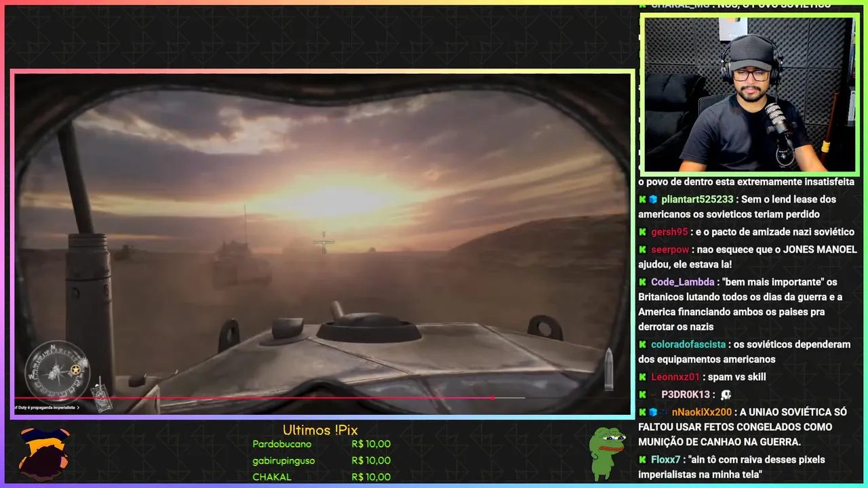Click the username coloradofascista in chat
868x488 pixels.
[688, 344]
